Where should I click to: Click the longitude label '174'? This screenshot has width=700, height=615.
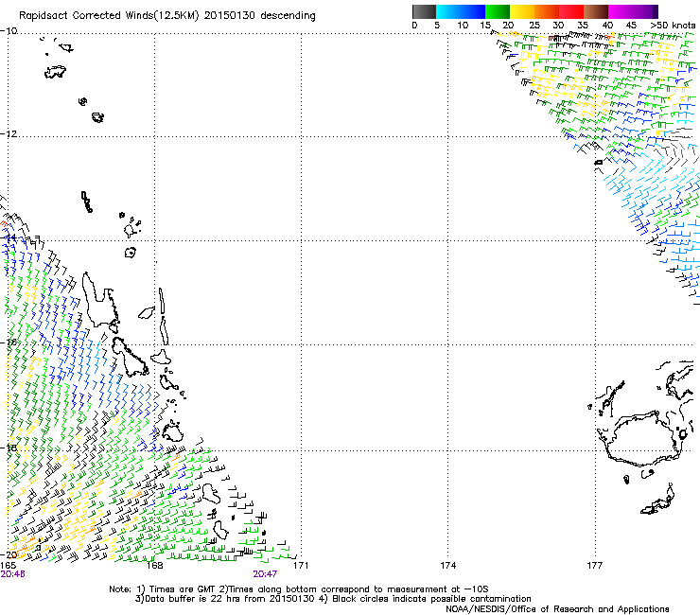click(x=447, y=566)
